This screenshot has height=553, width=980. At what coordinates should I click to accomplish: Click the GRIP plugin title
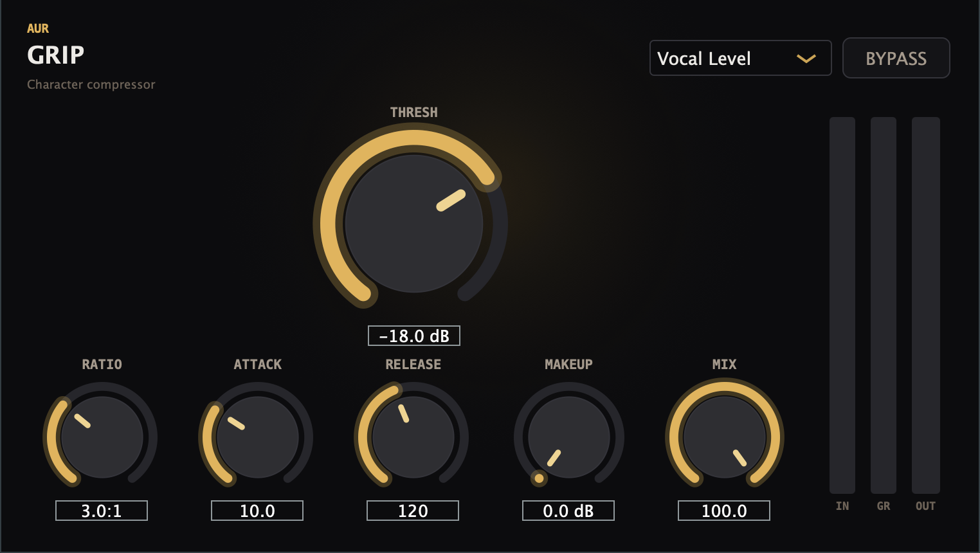point(56,55)
